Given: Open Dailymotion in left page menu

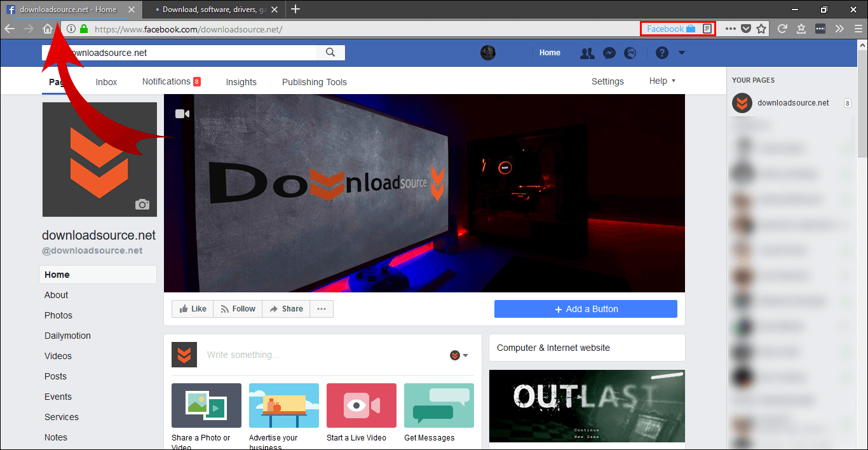Looking at the screenshot, I should pos(67,336).
